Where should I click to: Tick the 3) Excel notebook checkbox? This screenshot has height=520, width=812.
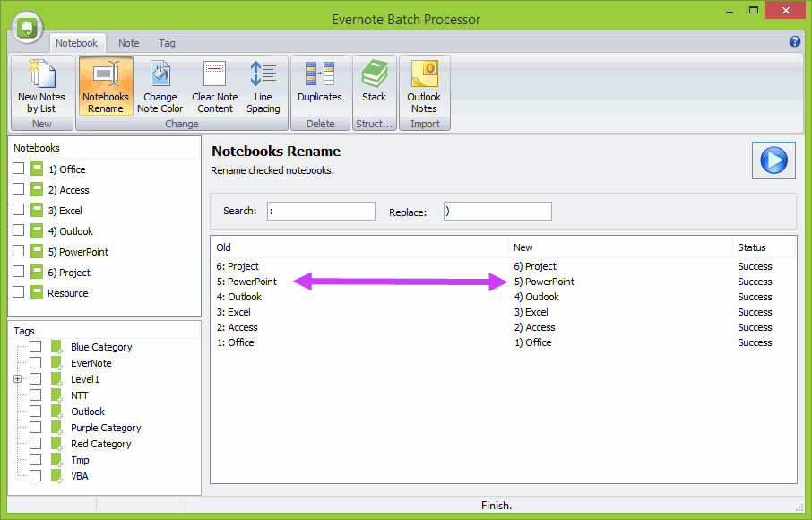coord(19,210)
